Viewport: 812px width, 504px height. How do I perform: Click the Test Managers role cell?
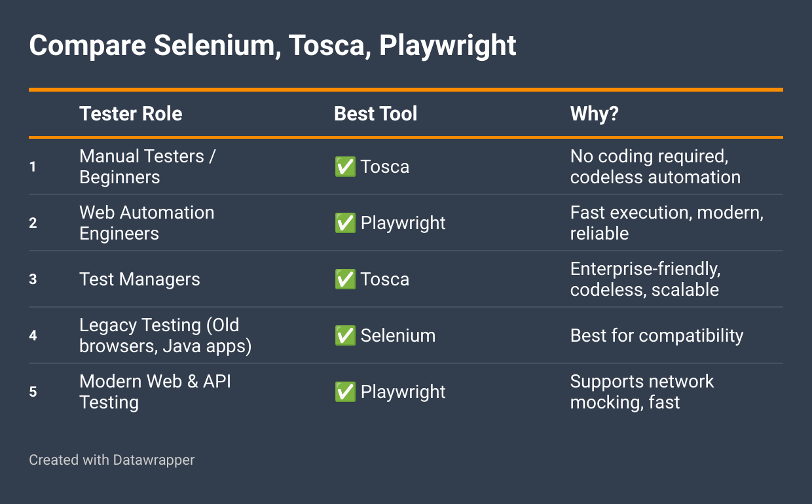coord(139,279)
